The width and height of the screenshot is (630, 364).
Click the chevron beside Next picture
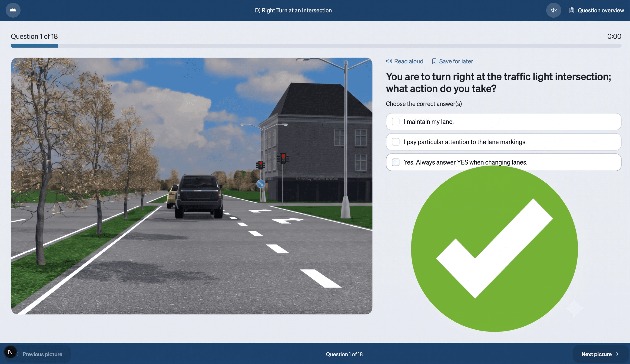617,354
